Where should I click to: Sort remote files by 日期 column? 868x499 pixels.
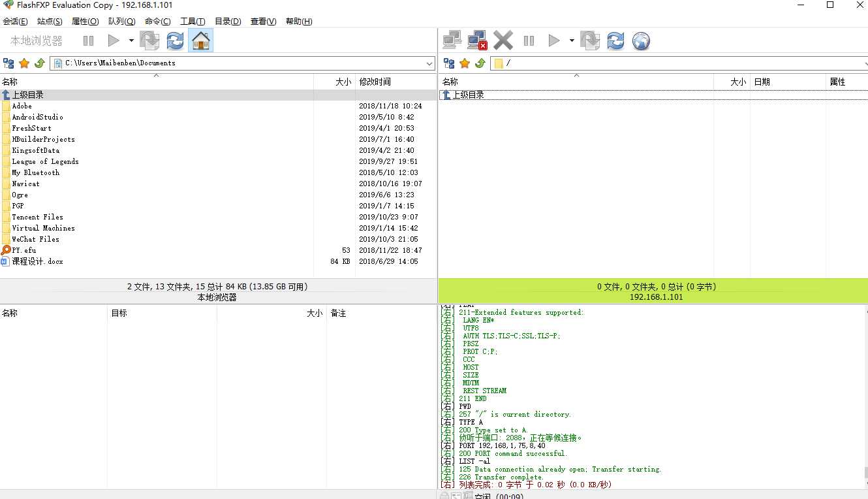(x=788, y=82)
